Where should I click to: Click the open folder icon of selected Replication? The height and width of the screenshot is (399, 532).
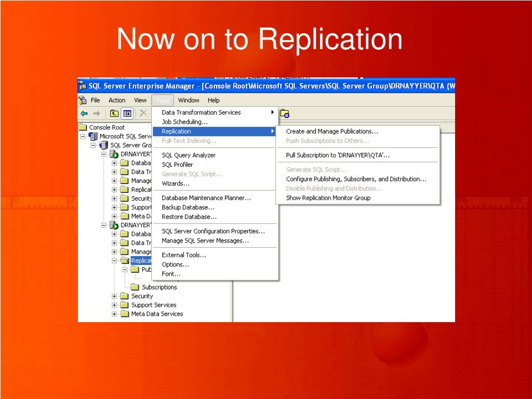tap(125, 260)
